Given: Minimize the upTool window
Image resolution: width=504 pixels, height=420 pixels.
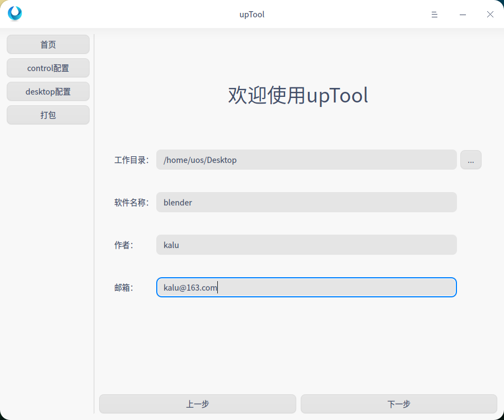Looking at the screenshot, I should coord(463,15).
